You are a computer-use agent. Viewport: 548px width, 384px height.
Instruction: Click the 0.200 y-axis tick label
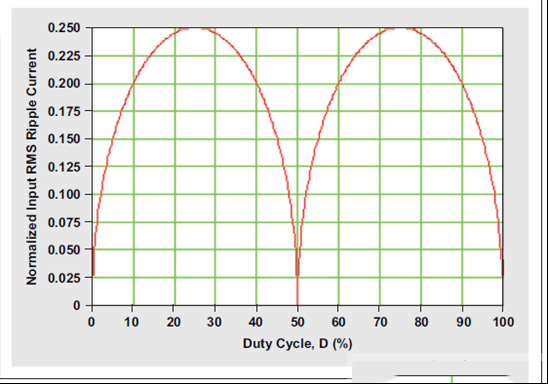tap(64, 84)
